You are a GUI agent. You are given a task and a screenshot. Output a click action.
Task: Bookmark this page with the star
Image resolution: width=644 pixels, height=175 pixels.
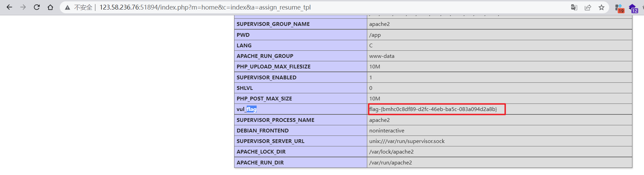point(601,7)
